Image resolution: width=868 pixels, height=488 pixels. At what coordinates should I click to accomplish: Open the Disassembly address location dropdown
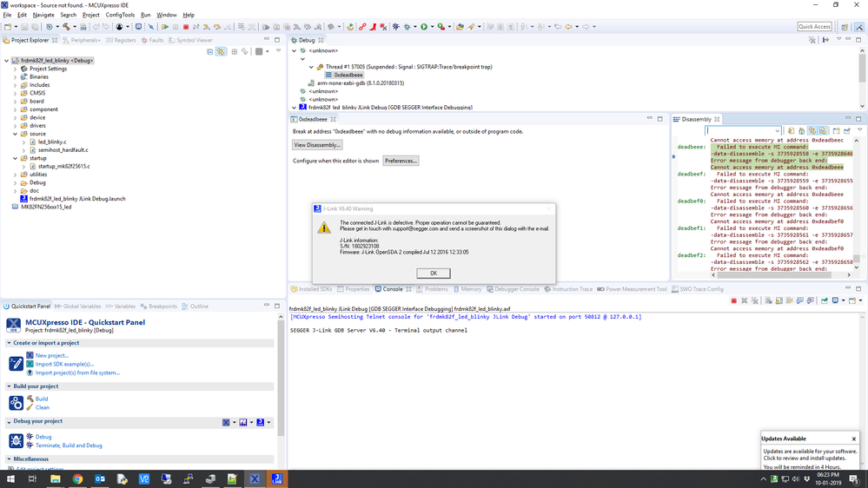[x=778, y=131]
